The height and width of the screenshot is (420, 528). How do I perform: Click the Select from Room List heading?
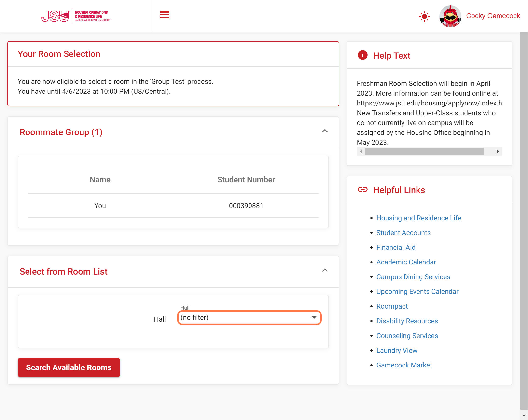point(63,272)
